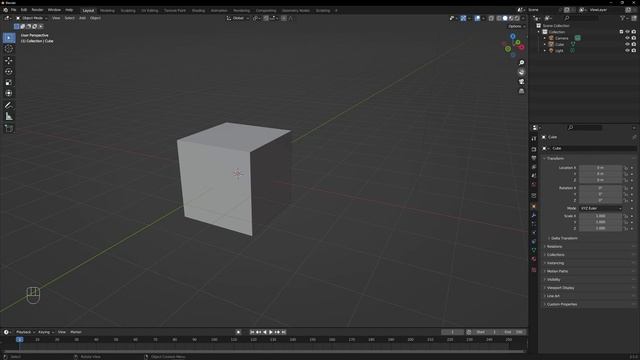Jump to the timeline start frame
Image resolution: width=640 pixels, height=360 pixels.
pos(252,332)
